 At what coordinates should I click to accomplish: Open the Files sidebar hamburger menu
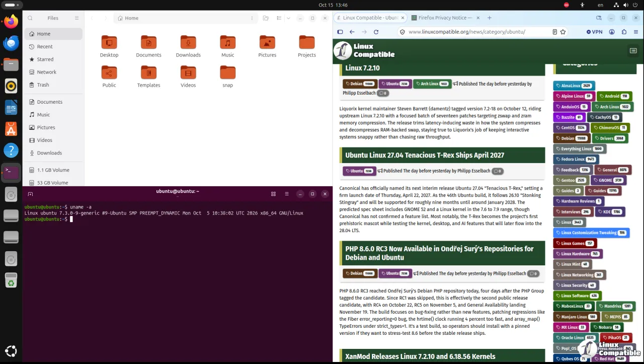[x=76, y=18]
